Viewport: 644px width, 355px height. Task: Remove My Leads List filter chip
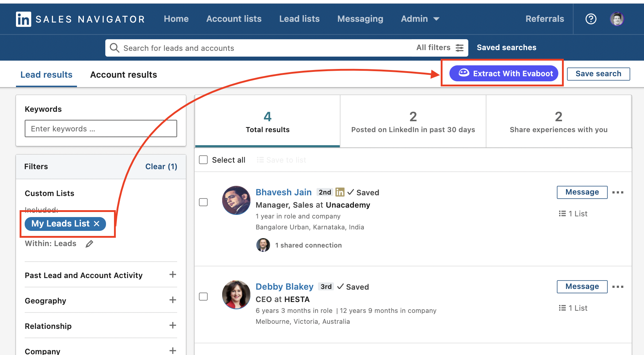97,224
